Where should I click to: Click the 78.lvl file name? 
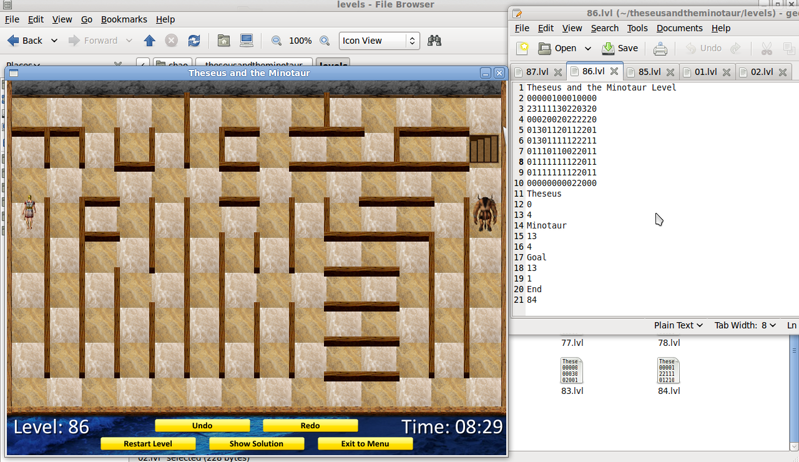coord(669,343)
